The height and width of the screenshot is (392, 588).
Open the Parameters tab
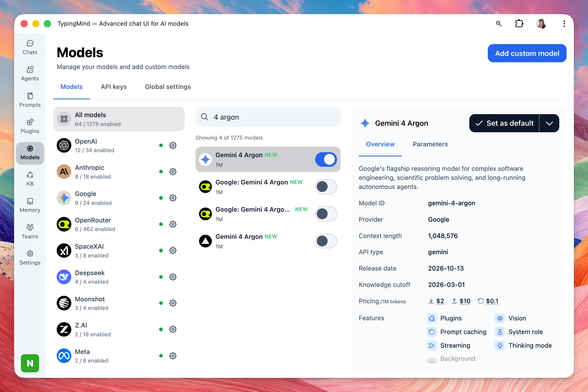tap(430, 144)
